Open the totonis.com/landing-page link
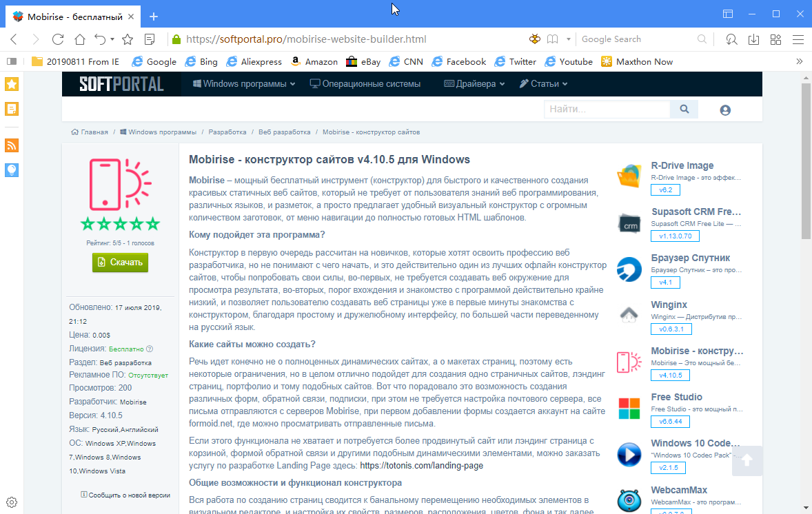812x514 pixels. (x=422, y=465)
